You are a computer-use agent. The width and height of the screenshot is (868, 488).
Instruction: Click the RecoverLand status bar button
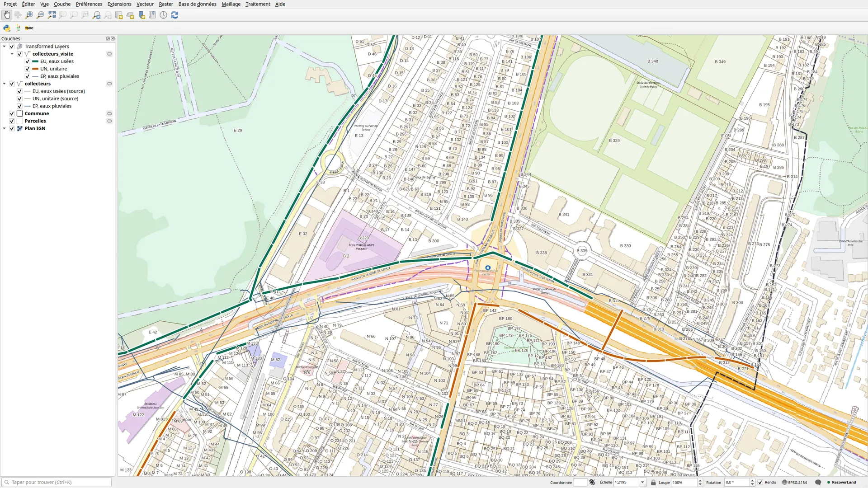(x=841, y=482)
